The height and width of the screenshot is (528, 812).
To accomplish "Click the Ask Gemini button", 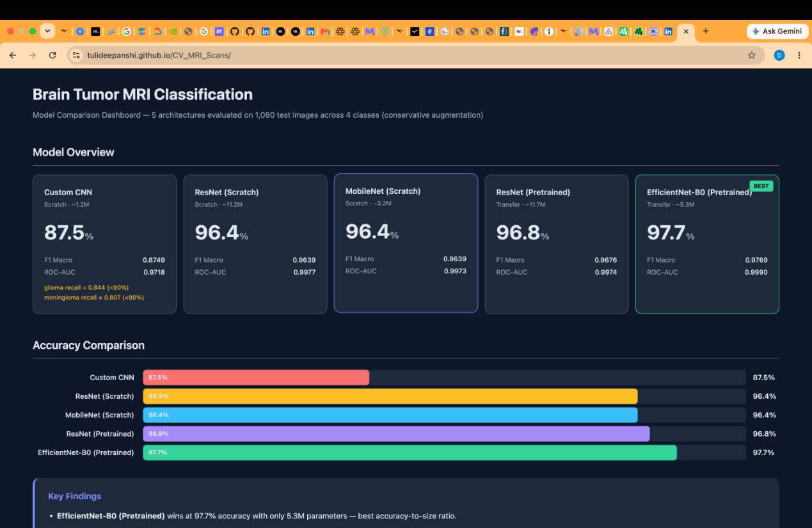I will (x=776, y=31).
